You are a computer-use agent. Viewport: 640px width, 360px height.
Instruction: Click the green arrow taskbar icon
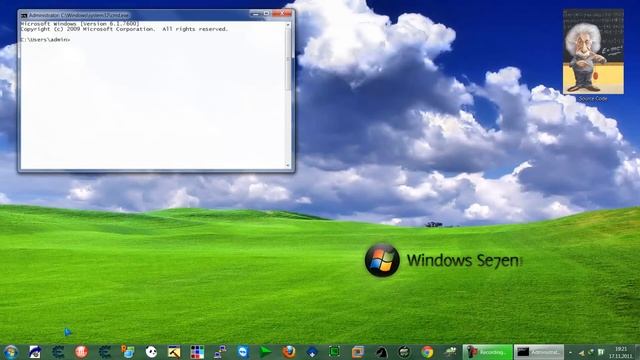click(266, 352)
